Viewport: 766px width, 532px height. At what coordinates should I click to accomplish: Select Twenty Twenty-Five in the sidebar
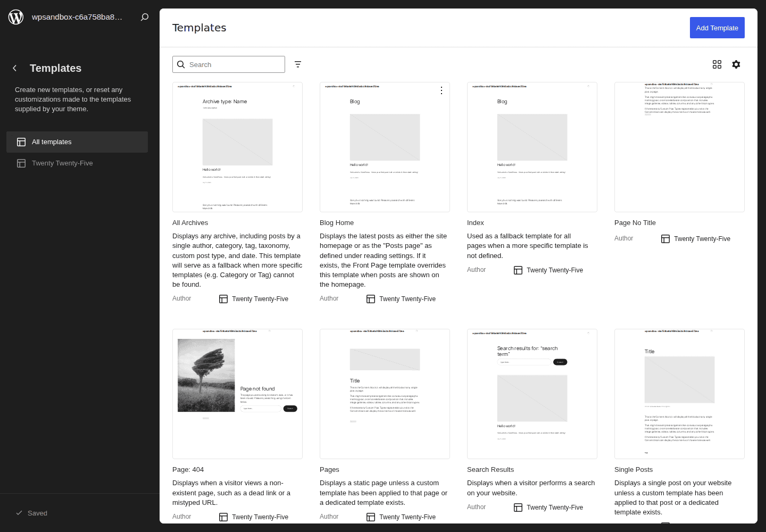77,163
